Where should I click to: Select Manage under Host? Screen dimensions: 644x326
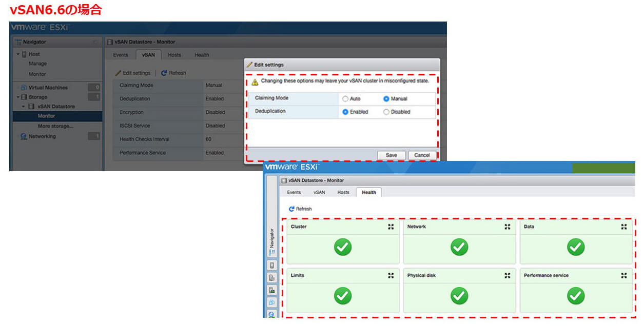[x=37, y=64]
